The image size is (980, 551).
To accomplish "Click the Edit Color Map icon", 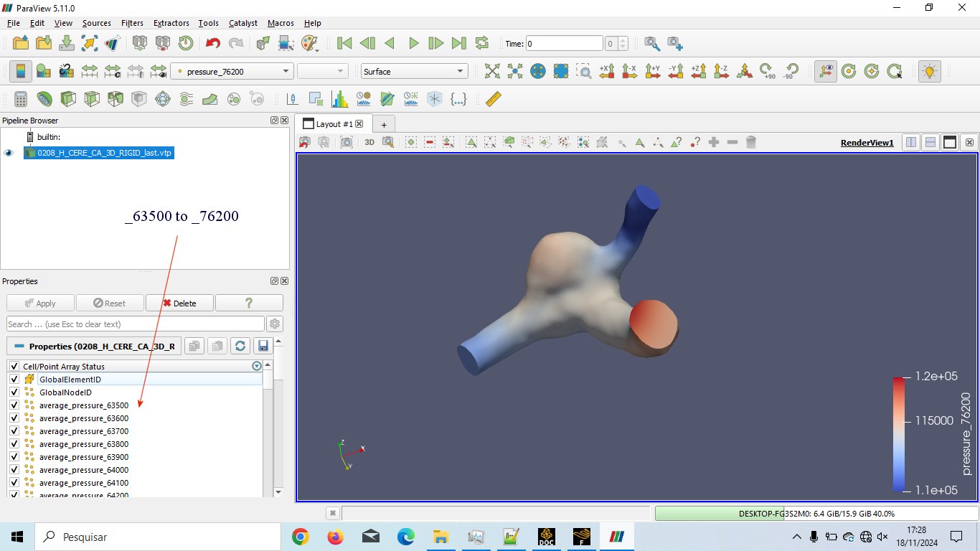I will click(x=43, y=71).
